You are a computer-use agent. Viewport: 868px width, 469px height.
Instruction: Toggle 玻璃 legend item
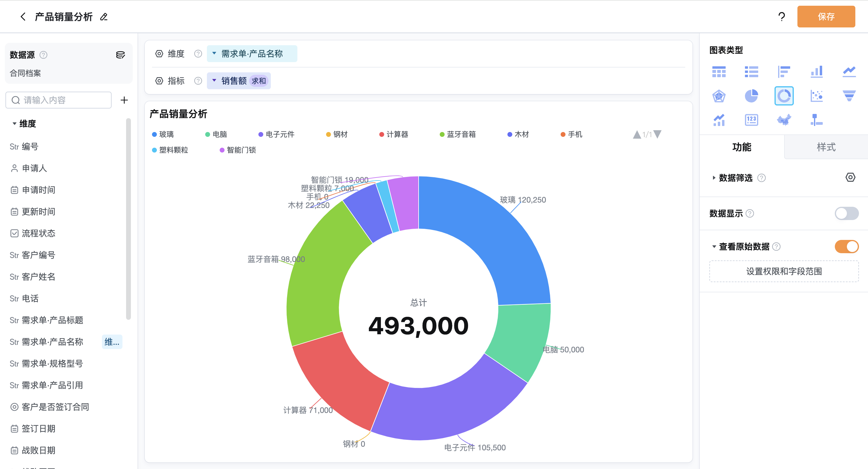(x=163, y=134)
